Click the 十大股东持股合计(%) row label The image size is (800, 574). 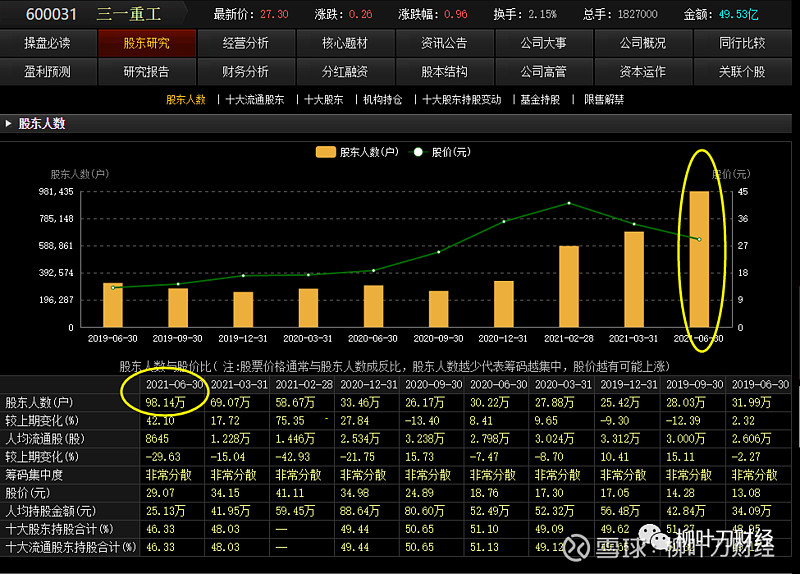point(59,529)
